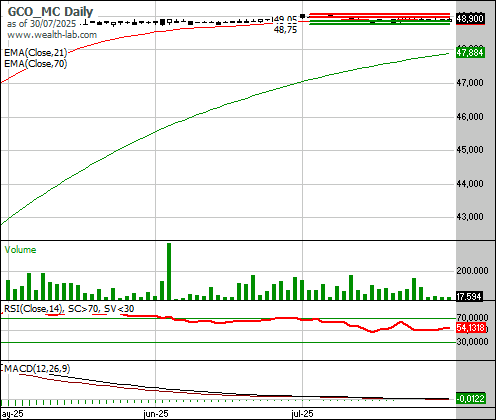The width and height of the screenshot is (496, 420).
Task: Click the 17.594 volume value tag
Action: pyautogui.click(x=469, y=296)
